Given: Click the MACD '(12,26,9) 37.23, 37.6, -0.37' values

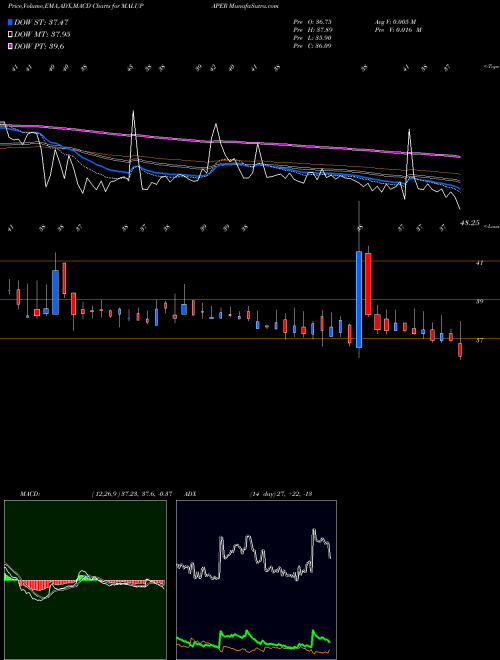Looking at the screenshot, I should tap(132, 494).
